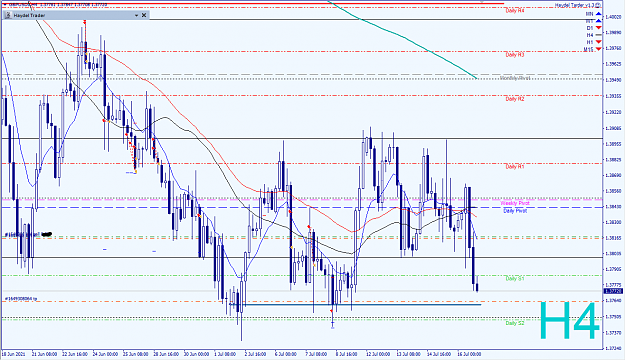This screenshot has height=360, width=625.
Task: Click the 16 Jul 00:00 time axis label
Action: coord(469,354)
